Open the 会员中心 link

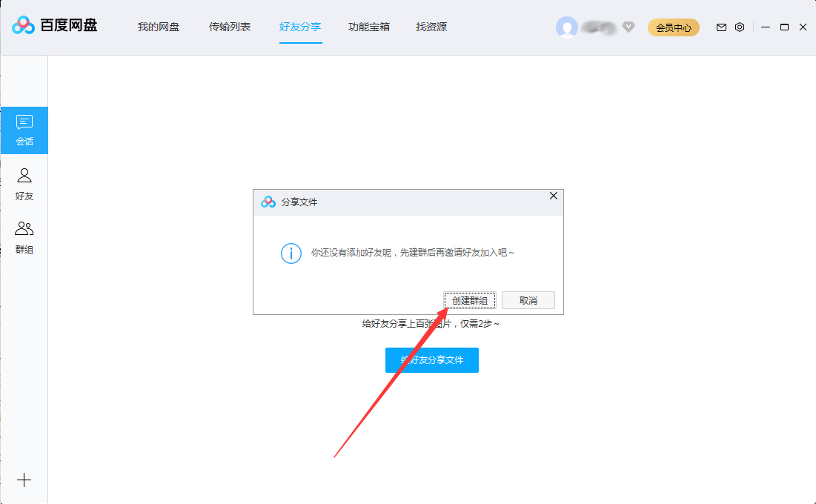coord(673,27)
